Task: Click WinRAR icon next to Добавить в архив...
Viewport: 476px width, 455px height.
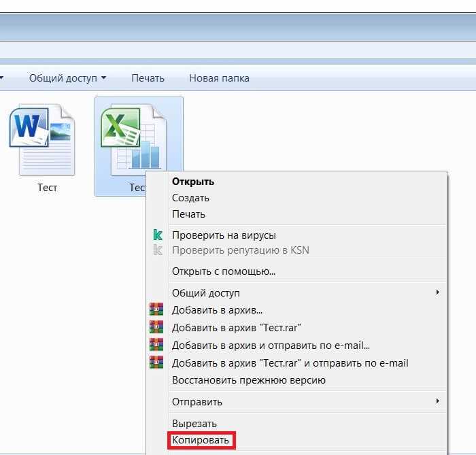Action: pos(156,309)
